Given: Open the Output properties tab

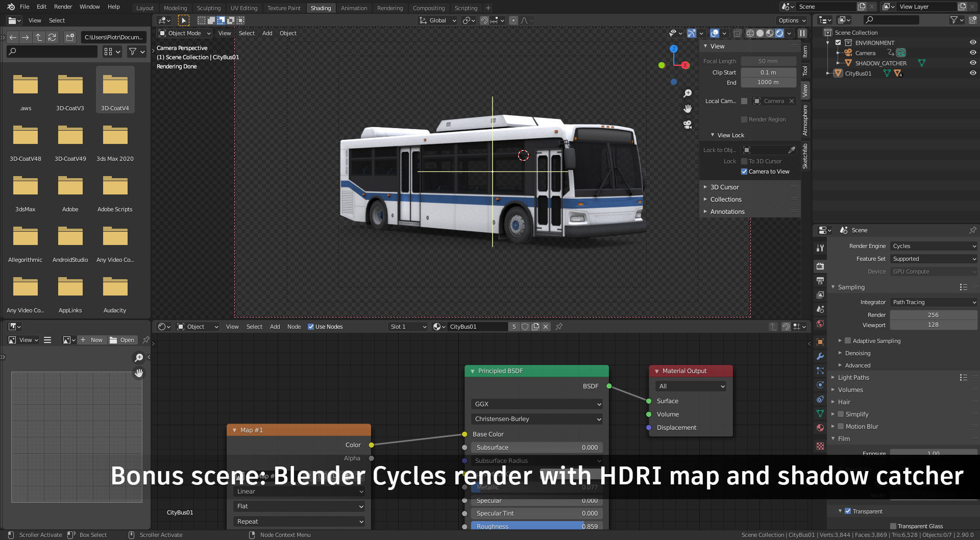Looking at the screenshot, I should tap(820, 280).
